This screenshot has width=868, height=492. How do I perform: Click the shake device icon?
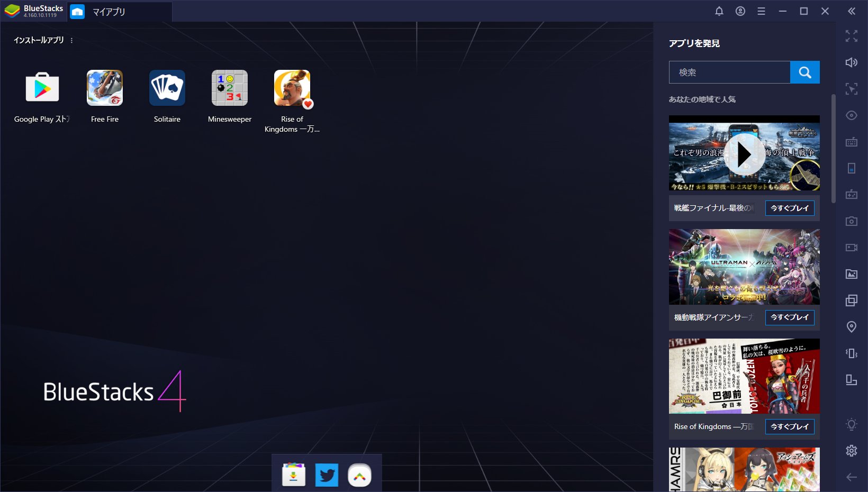click(852, 353)
